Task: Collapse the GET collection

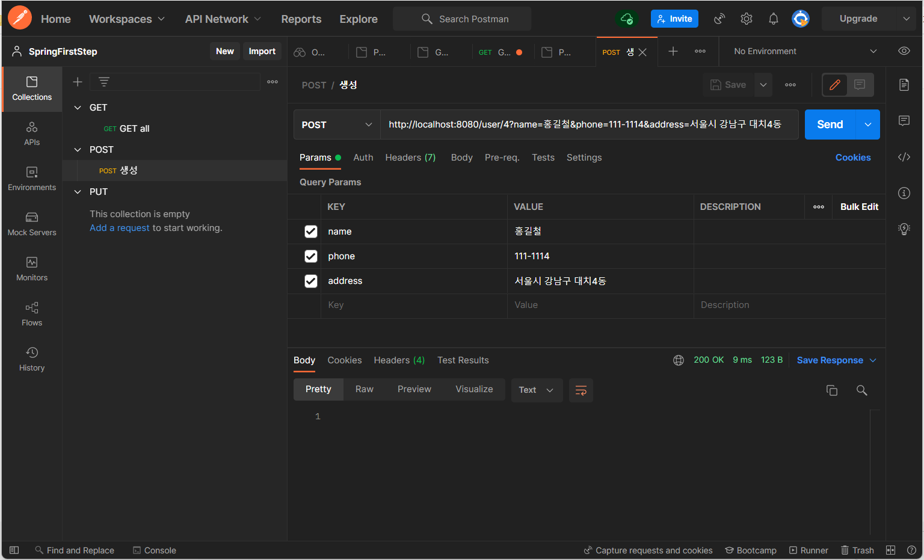Action: coord(78,108)
